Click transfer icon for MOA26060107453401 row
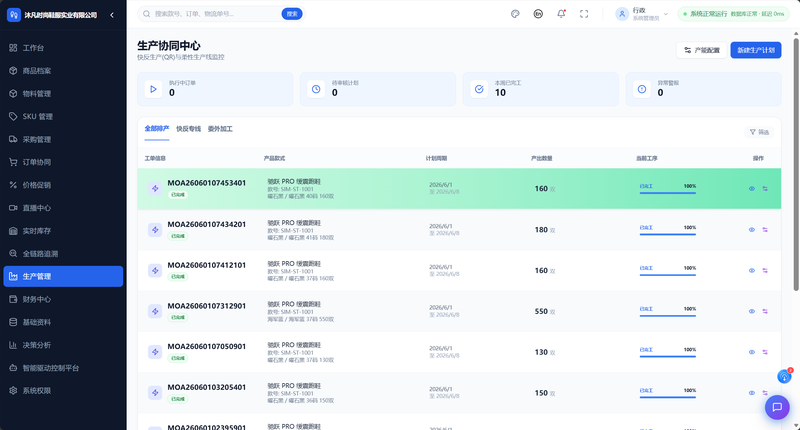This screenshot has height=430, width=800. coord(765,189)
